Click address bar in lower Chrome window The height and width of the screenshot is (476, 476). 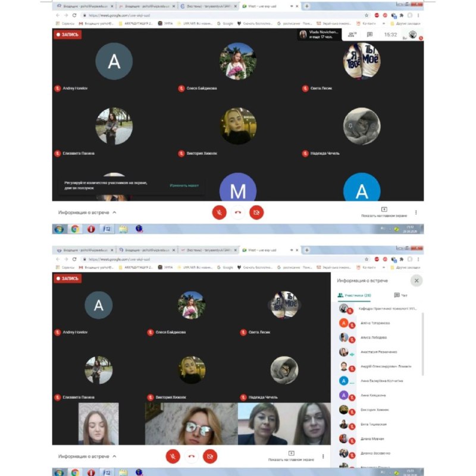pos(221,259)
